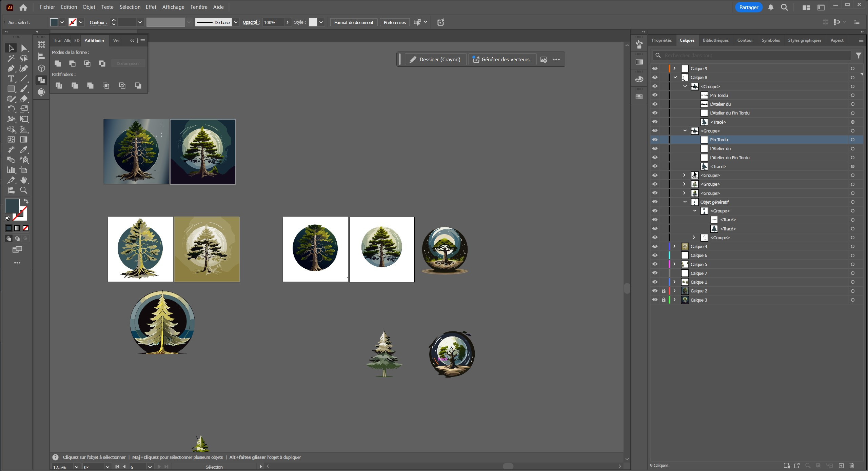
Task: Select the Zoom tool
Action: point(24,190)
